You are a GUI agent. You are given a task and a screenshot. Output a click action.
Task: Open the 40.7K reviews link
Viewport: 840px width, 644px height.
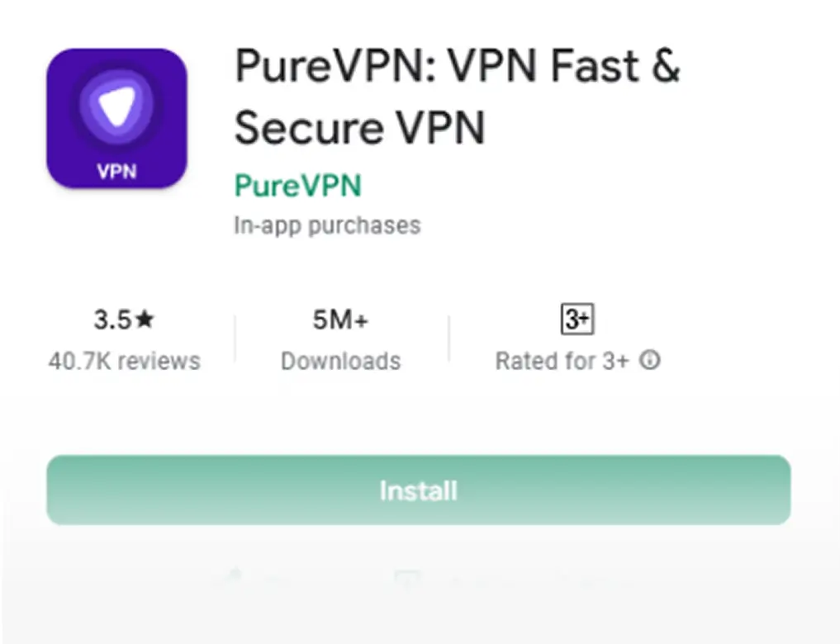[124, 361]
